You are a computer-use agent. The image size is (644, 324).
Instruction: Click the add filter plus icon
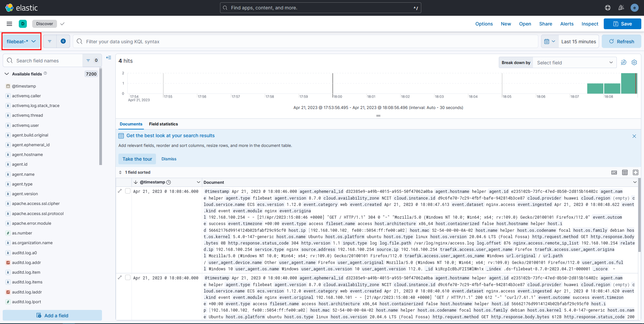click(63, 41)
